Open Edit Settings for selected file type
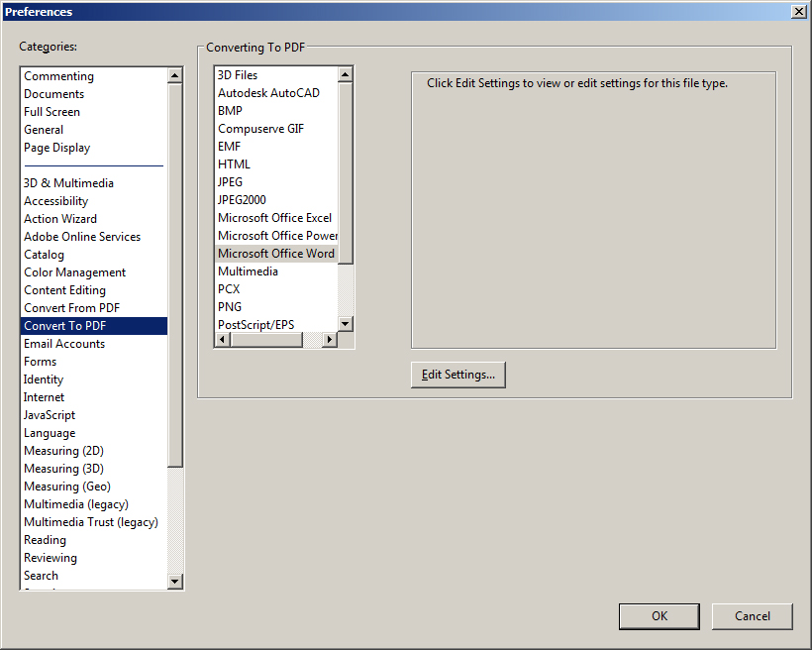The height and width of the screenshot is (650, 812). pyautogui.click(x=457, y=375)
